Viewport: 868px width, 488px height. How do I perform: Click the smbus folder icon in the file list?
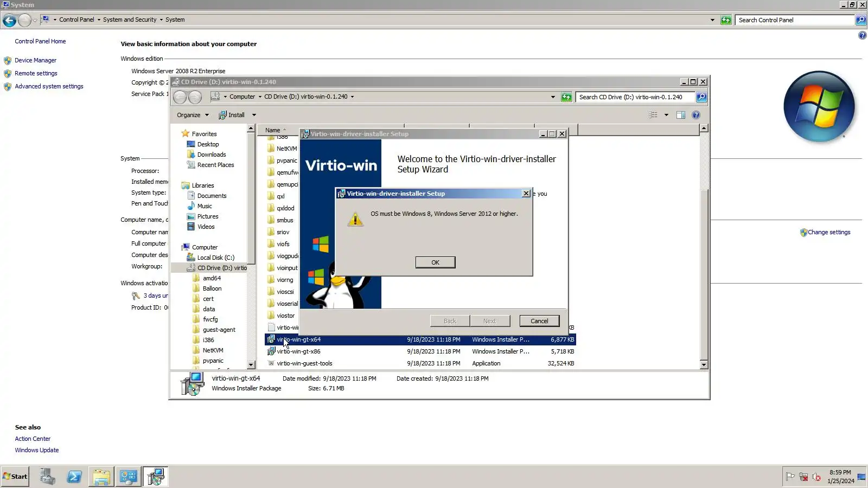pyautogui.click(x=271, y=220)
